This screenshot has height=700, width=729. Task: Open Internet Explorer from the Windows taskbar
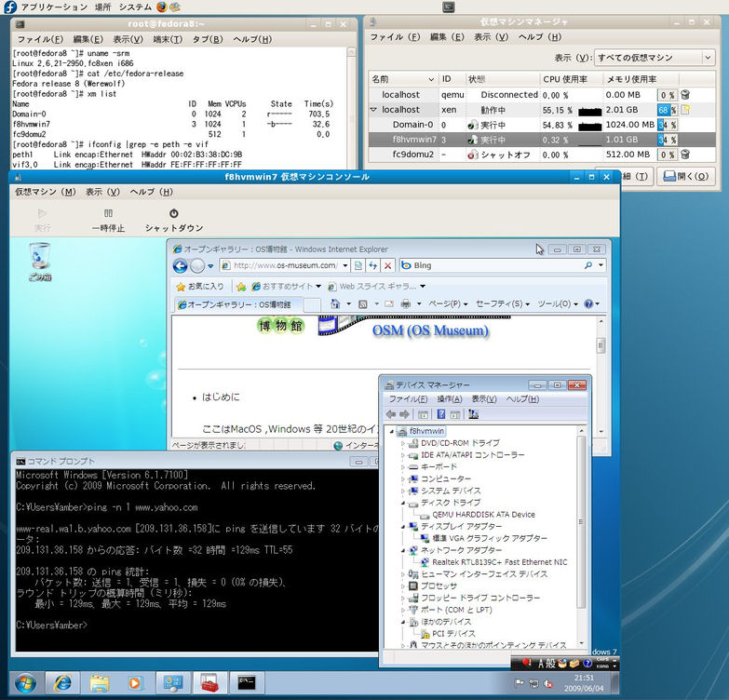pyautogui.click(x=62, y=683)
